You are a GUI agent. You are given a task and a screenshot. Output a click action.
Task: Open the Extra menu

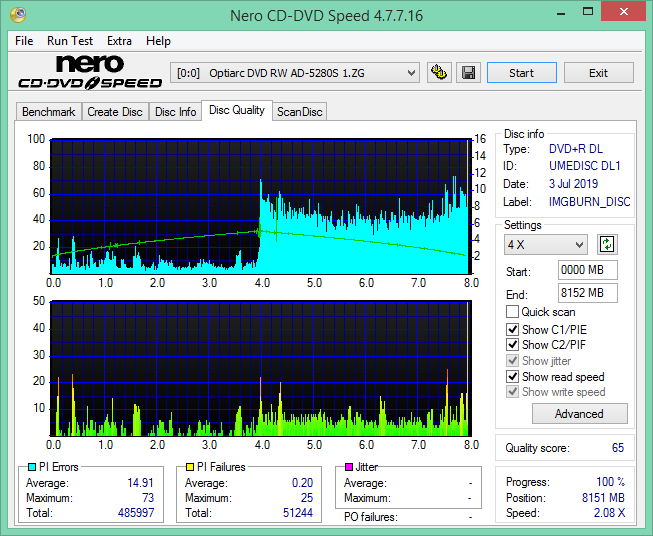[120, 41]
